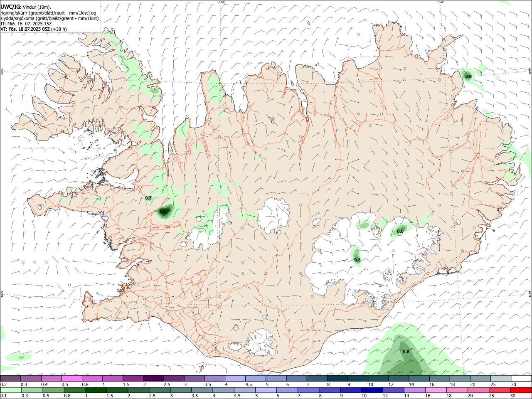Image resolution: width=532 pixels, height=399 pixels.
Task: Click the slydda/snjókoma legend description line
Action: pos(49,18)
